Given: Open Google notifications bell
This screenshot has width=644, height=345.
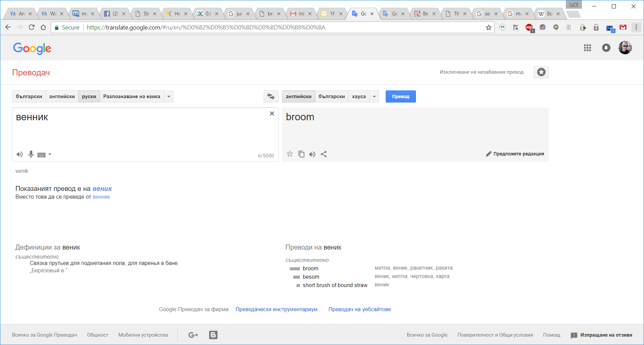Looking at the screenshot, I should click(606, 48).
